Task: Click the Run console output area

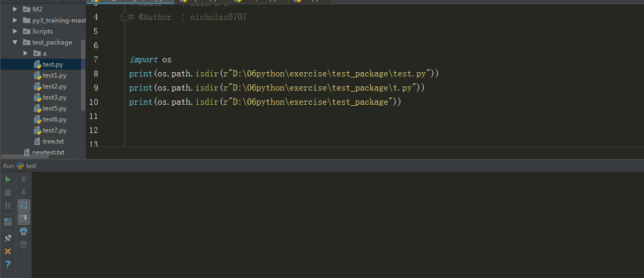Action: click(x=337, y=225)
